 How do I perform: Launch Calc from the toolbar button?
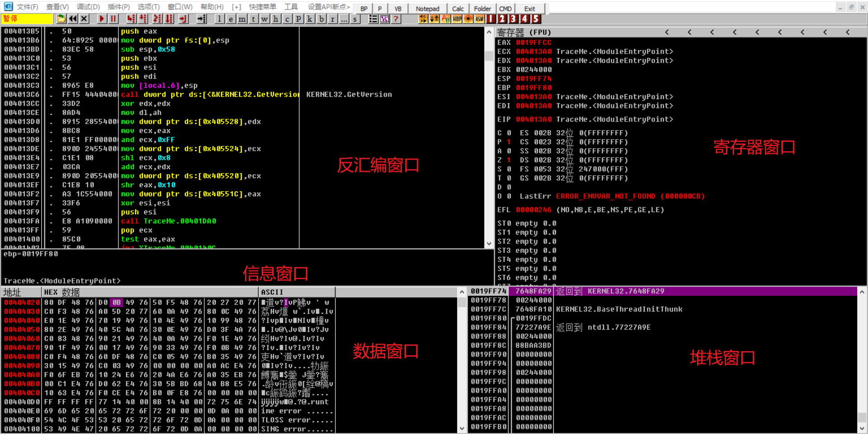coord(458,9)
